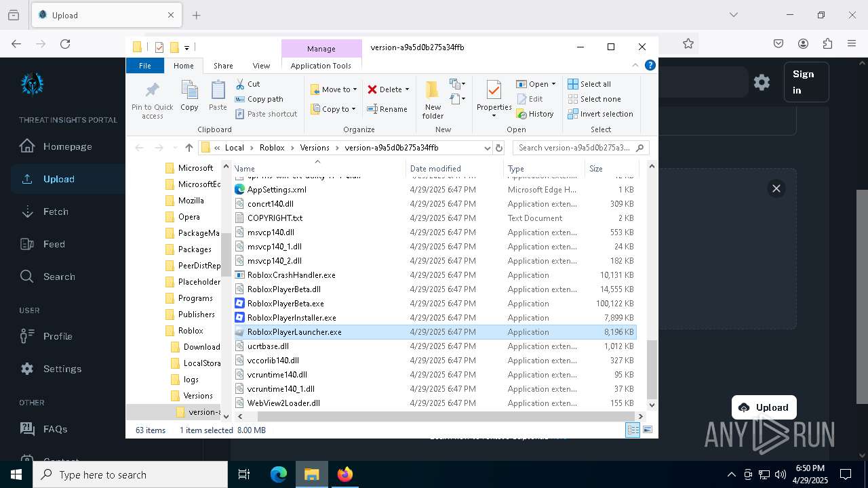This screenshot has width=868, height=488.
Task: Click the Properties checkmark icon
Action: [494, 91]
